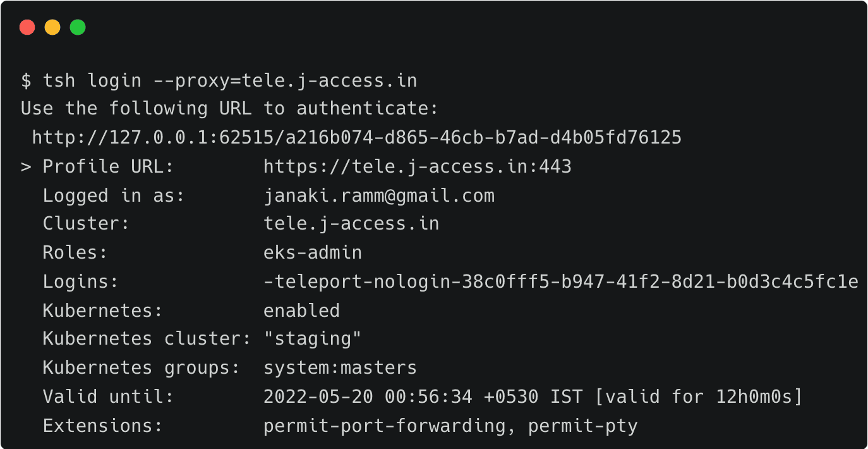
Task: Click the Cluster value tele.j-access.in
Action: tap(351, 224)
